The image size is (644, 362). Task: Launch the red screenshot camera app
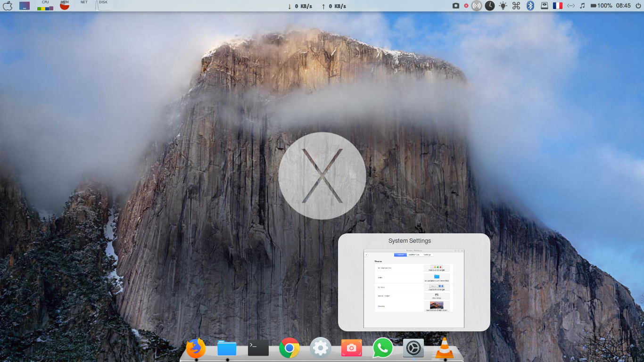[351, 348]
